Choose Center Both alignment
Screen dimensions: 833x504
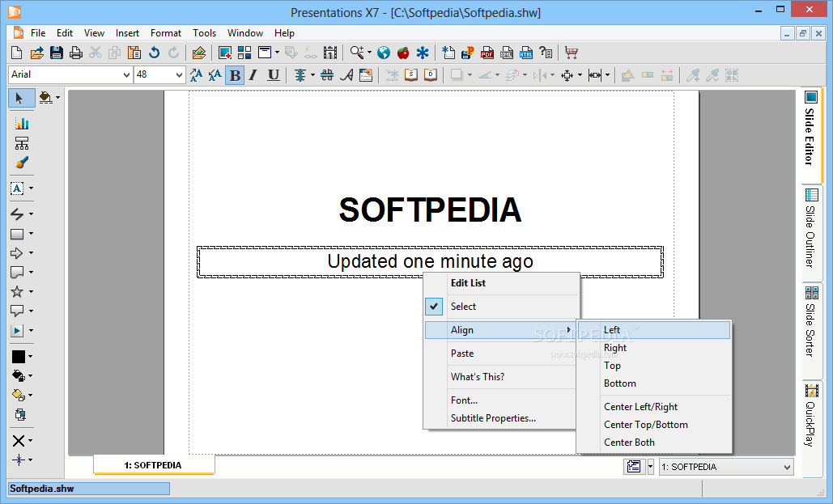click(x=629, y=443)
